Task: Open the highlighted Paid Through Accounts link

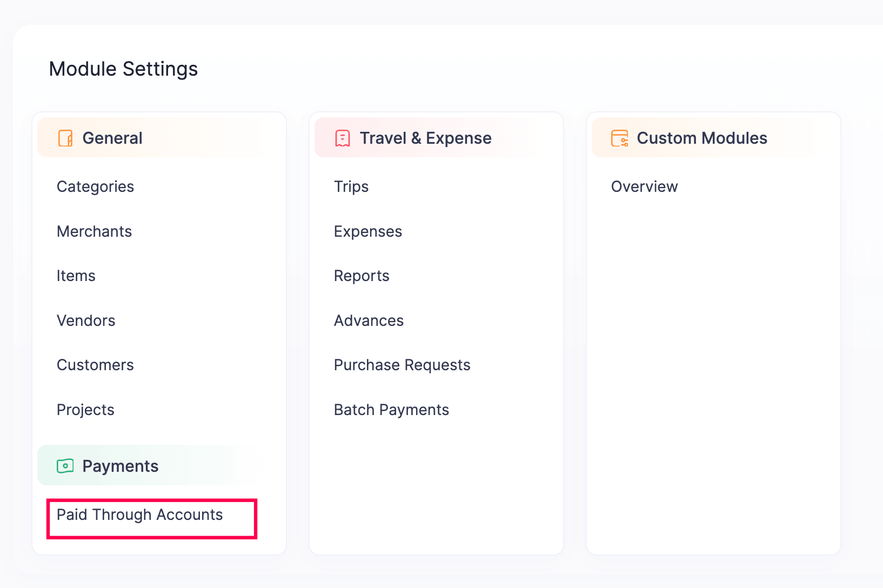Action: pos(139,514)
